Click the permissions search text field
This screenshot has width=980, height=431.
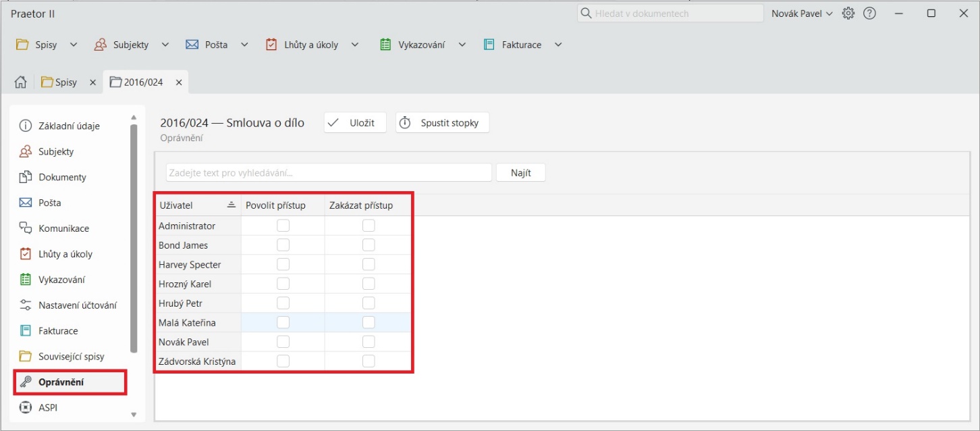(x=329, y=173)
